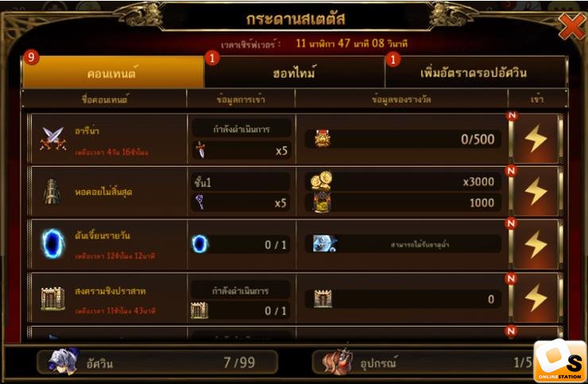Click the blue daily dungeon portal icon

(53, 244)
